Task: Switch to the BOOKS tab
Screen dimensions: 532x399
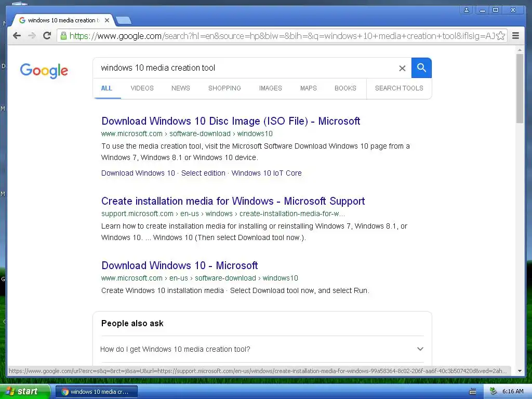Action: [345, 88]
